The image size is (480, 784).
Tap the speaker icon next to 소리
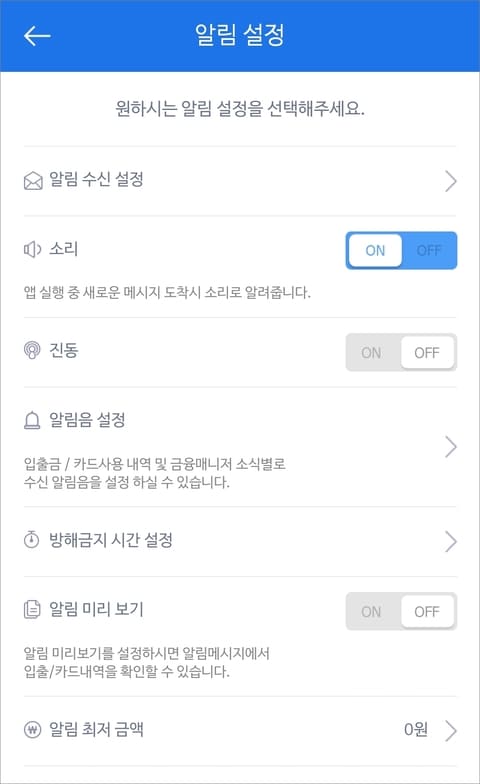click(x=32, y=249)
